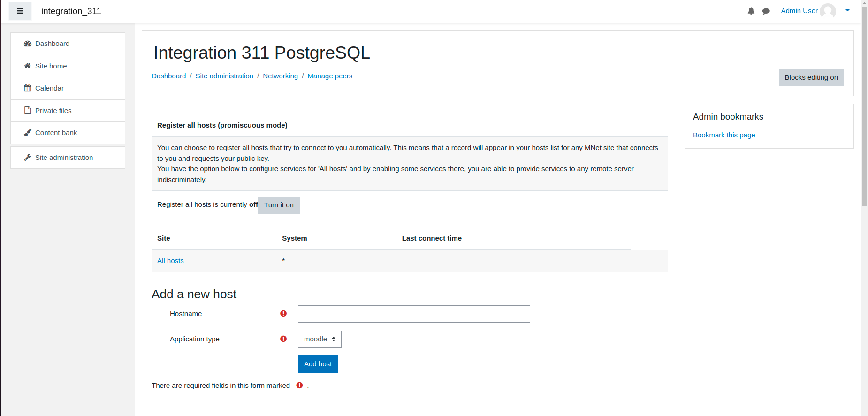Click Turn it on for register all hosts
The width and height of the screenshot is (868, 416).
coord(279,205)
